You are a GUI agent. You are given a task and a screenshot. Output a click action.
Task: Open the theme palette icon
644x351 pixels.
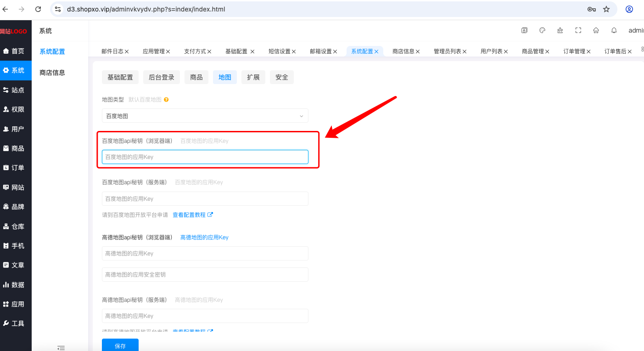[542, 30]
